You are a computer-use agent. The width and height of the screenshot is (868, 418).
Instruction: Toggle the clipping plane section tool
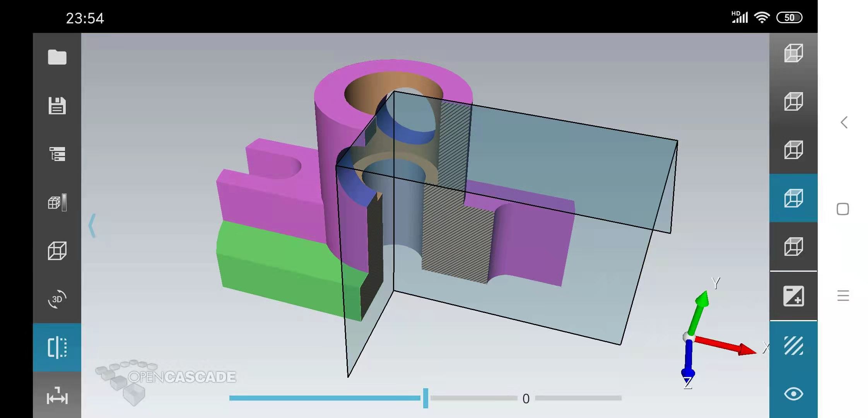tap(57, 347)
